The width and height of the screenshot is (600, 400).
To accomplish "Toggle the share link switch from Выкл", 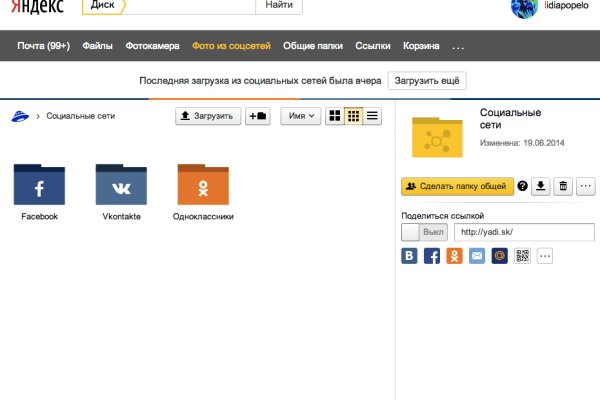I will point(422,232).
